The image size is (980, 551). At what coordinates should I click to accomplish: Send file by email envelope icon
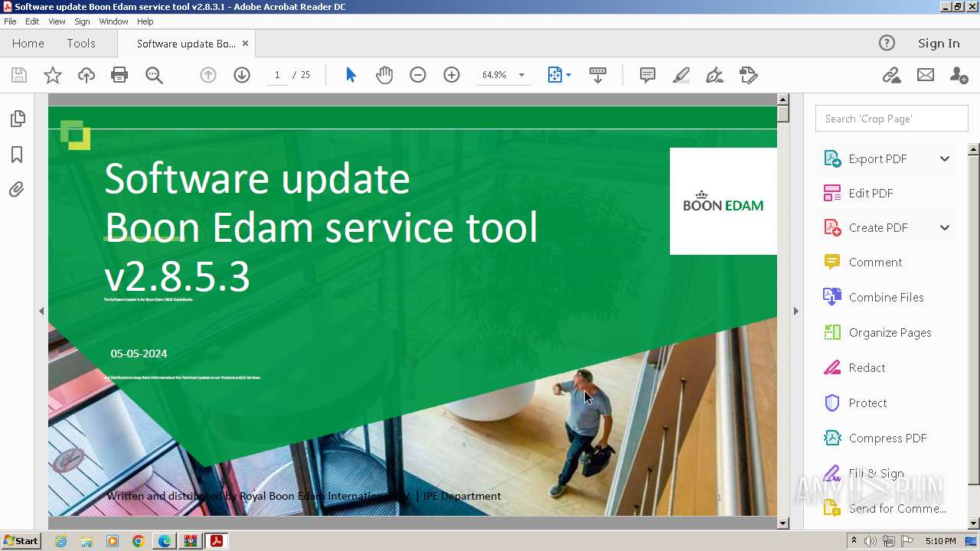click(926, 75)
